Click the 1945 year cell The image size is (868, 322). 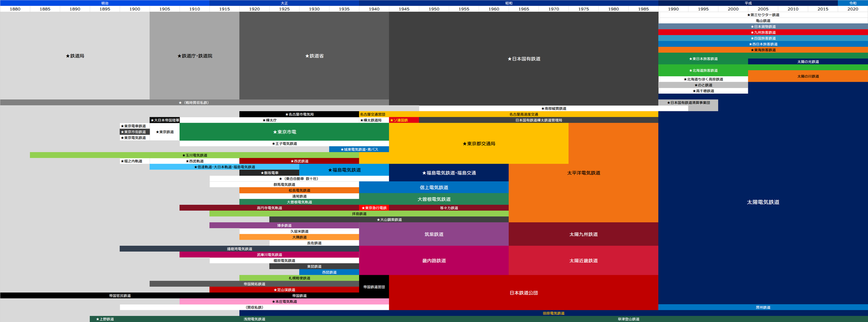(404, 9)
